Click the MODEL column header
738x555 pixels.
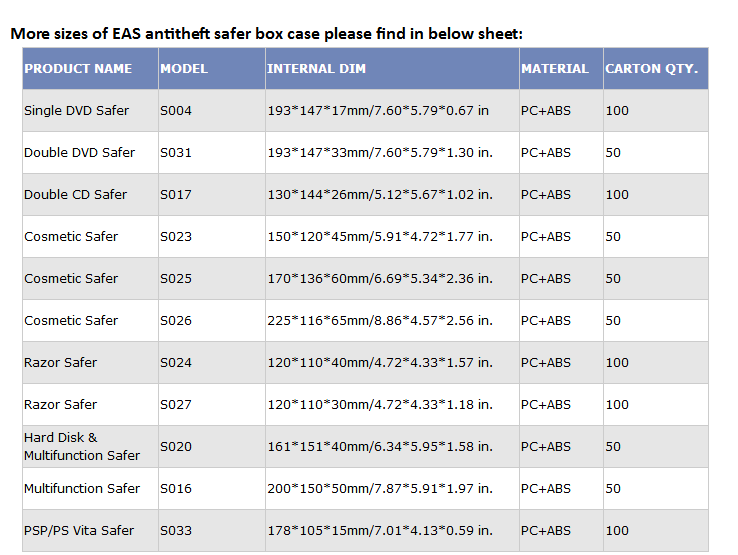(x=212, y=68)
